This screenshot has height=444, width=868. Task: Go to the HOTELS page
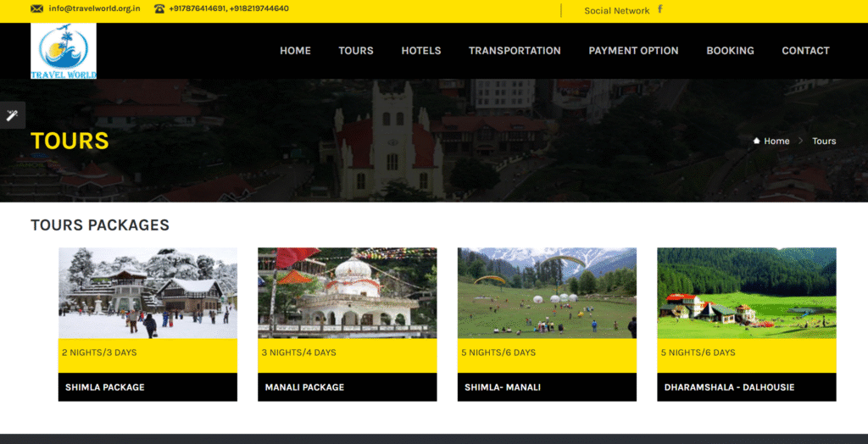pos(420,51)
